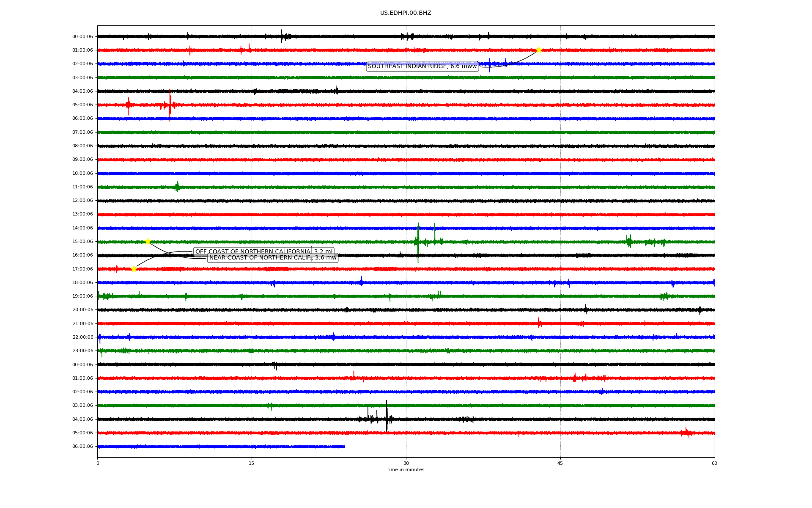Click the yellow star on the 01:00:06 trace

[x=538, y=50]
